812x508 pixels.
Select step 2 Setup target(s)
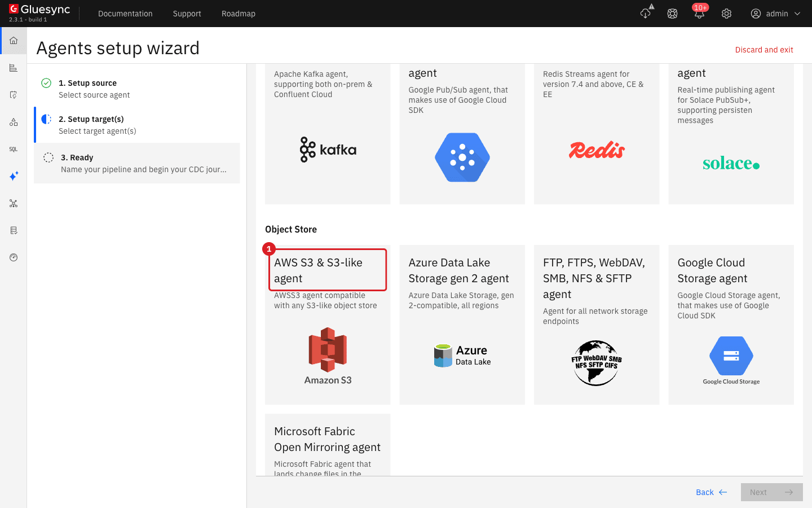[x=136, y=125]
